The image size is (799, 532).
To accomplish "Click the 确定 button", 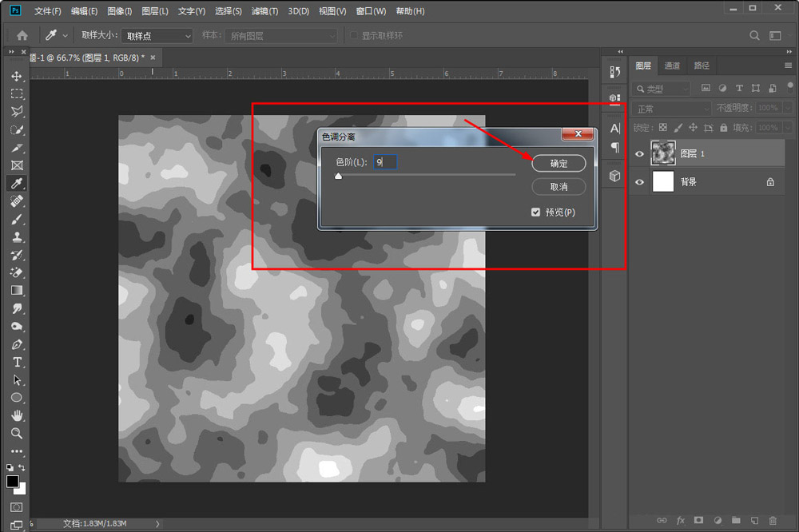I will pyautogui.click(x=559, y=164).
